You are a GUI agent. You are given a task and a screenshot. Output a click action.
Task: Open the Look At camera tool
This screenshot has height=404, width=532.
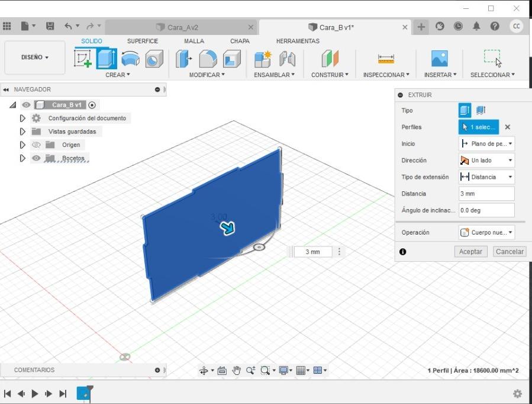[222, 370]
